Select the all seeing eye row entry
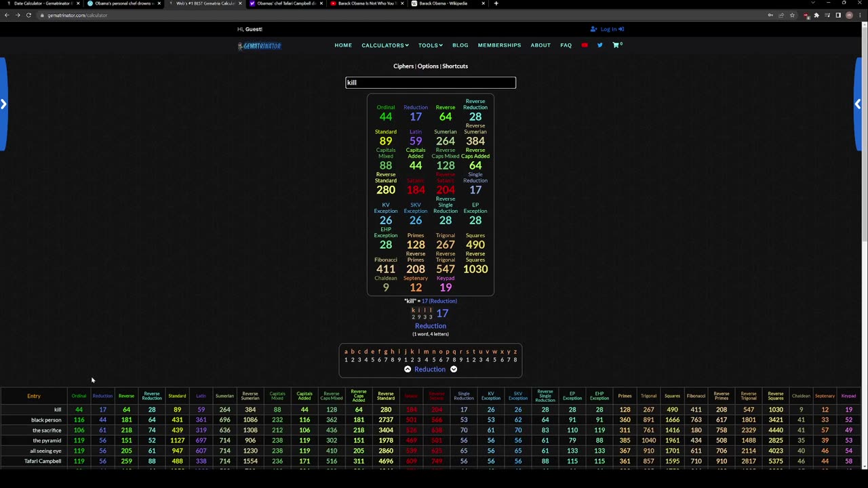 [x=45, y=451]
